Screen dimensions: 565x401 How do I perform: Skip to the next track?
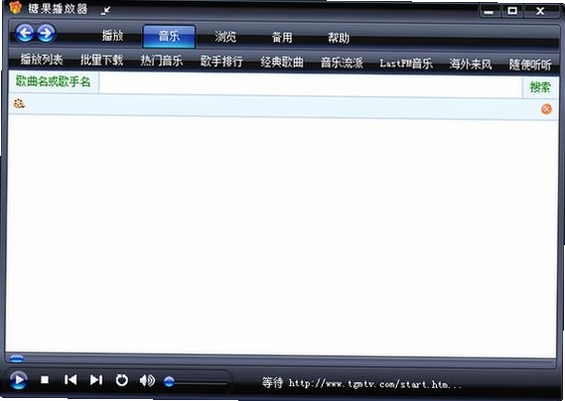(x=96, y=380)
